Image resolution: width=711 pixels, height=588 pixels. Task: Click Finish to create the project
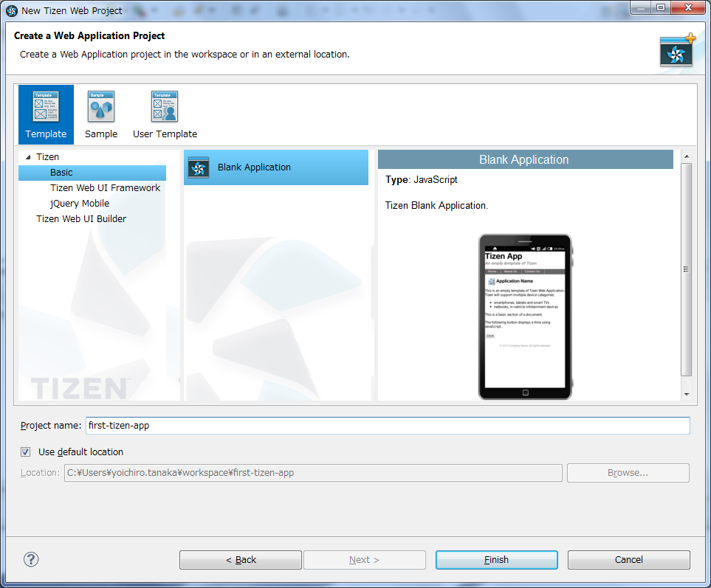(x=497, y=560)
